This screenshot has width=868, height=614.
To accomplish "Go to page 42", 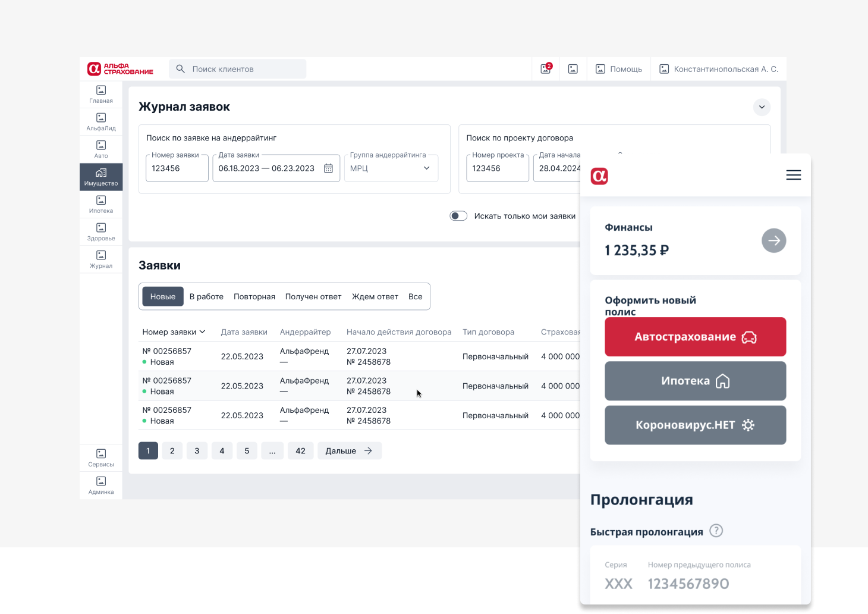I will [x=300, y=451].
